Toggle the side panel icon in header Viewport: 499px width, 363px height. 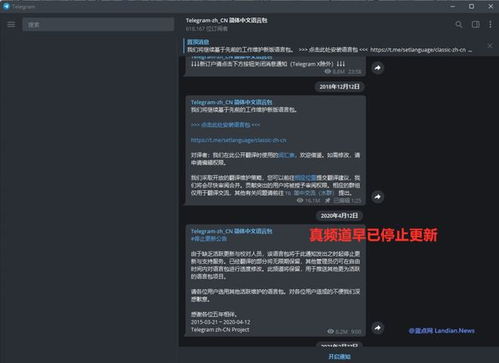click(x=476, y=25)
